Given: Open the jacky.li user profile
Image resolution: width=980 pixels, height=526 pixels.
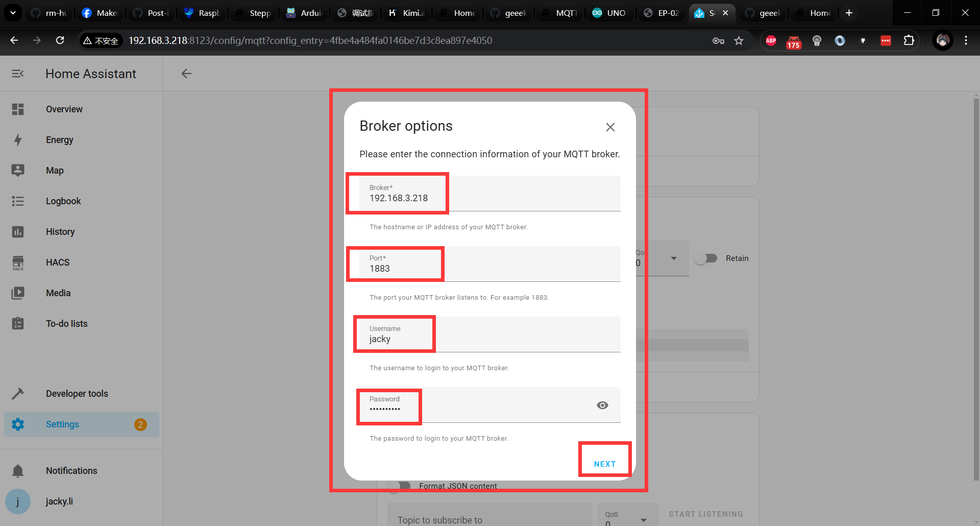Looking at the screenshot, I should [x=82, y=501].
